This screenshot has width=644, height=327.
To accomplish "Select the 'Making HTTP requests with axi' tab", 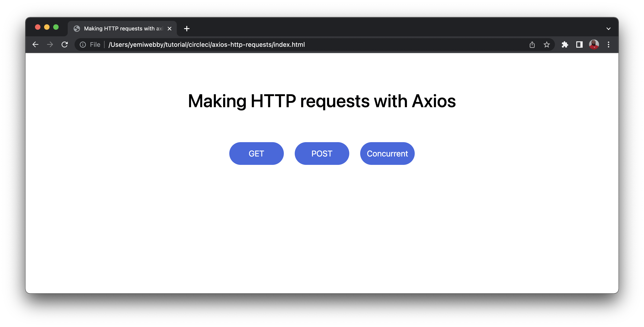I will tap(120, 28).
